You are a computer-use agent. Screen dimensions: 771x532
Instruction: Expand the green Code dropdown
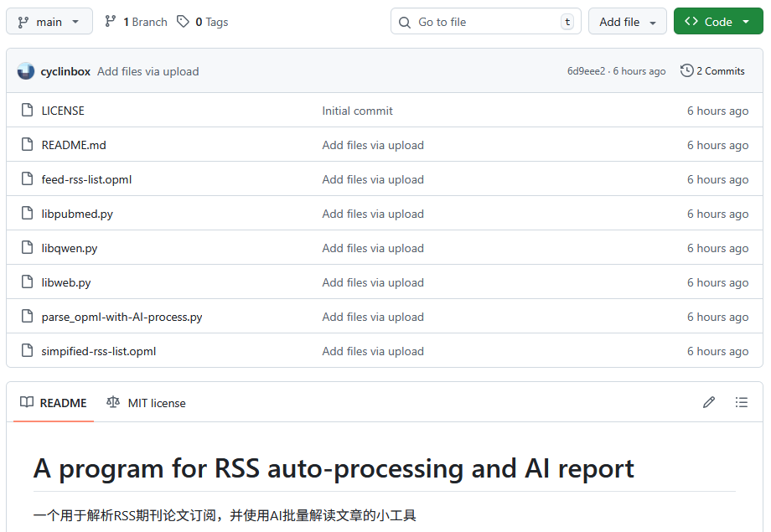[x=717, y=22]
